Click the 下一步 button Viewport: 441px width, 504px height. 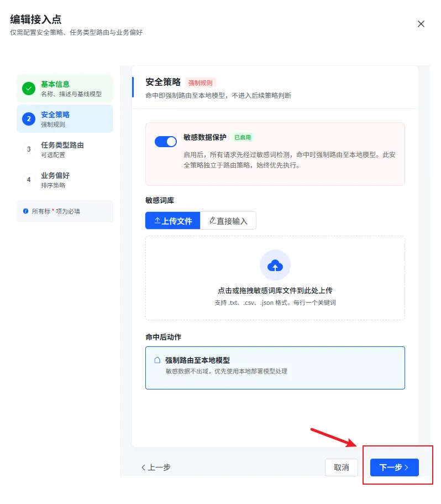(394, 467)
